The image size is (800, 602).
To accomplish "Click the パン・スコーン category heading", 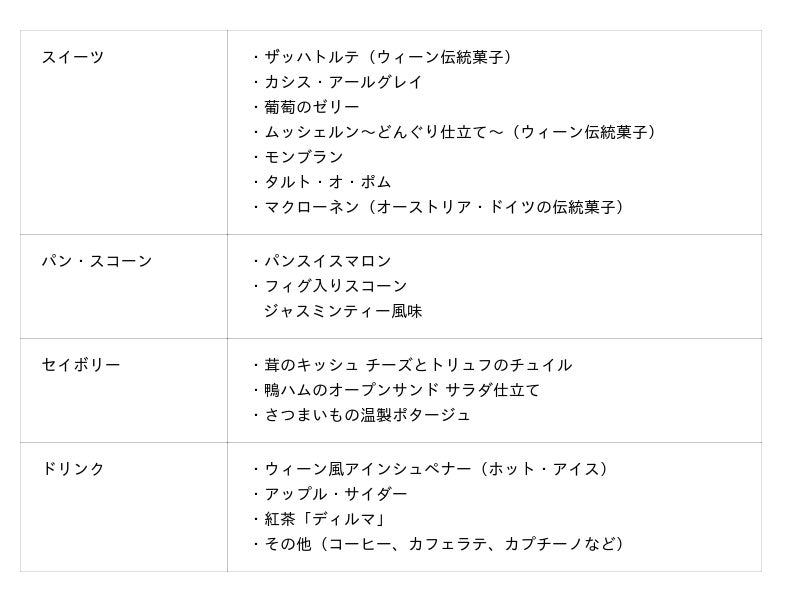I will (x=97, y=261).
